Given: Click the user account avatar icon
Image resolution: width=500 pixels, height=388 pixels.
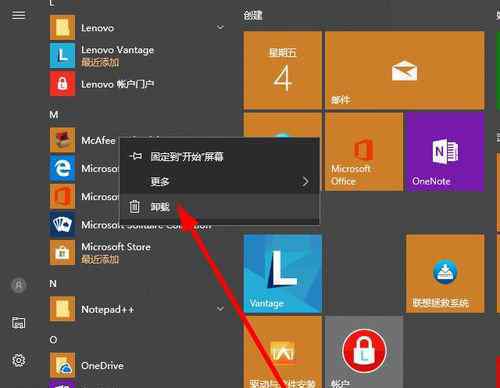Looking at the screenshot, I should coord(19,285).
